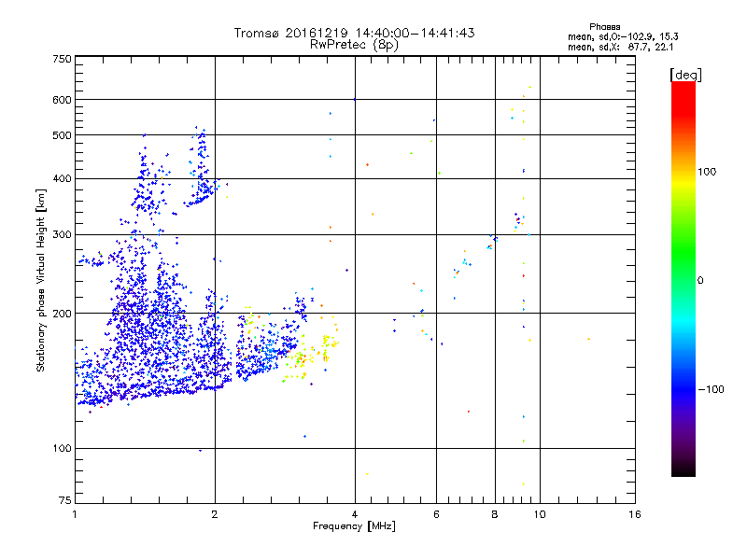The image size is (747, 560).
Task: Click the colorbar label '100'
Action: [707, 172]
